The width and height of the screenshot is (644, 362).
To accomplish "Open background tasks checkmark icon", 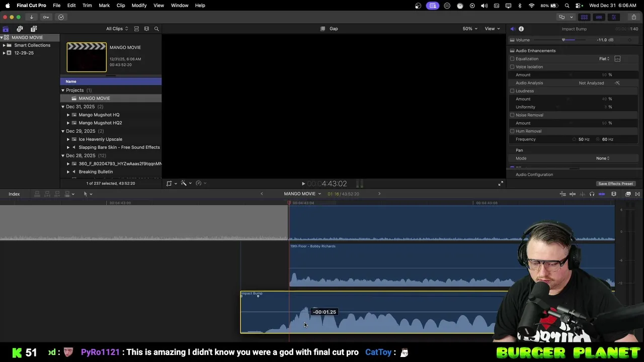I will pyautogui.click(x=61, y=17).
